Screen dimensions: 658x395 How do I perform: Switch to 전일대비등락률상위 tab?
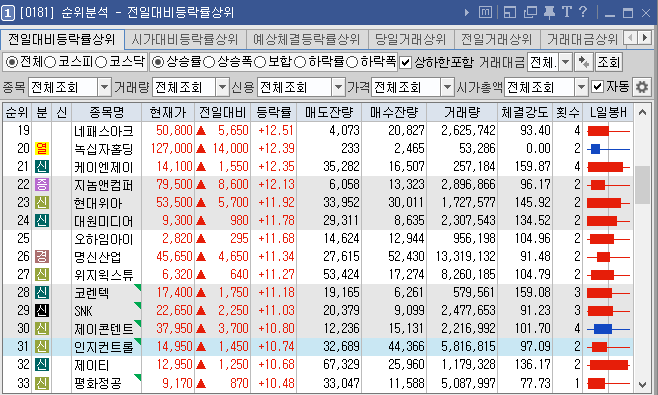[62, 39]
